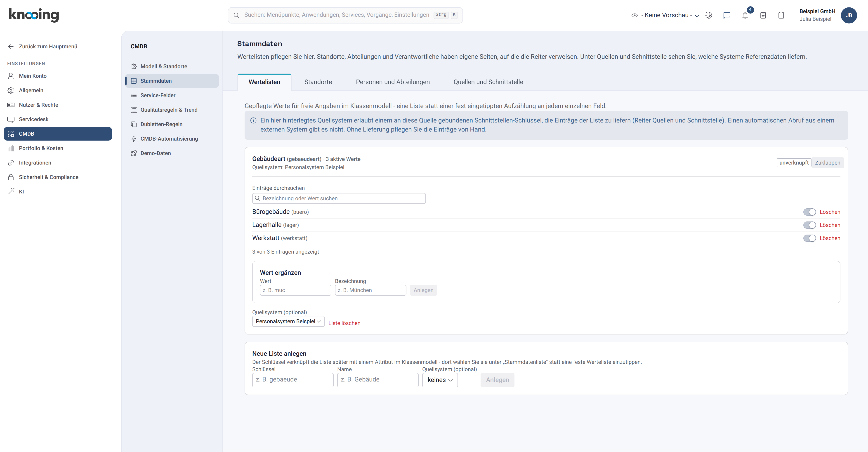
Task: Open the Personalsystem Beispiel source system dropdown
Action: click(288, 321)
